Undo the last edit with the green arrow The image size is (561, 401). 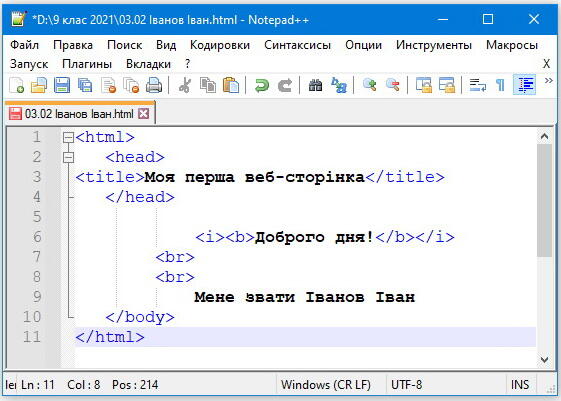262,85
